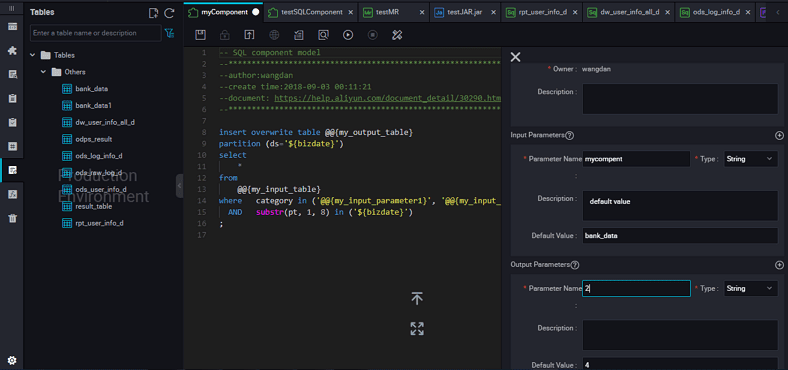This screenshot has width=788, height=370.
Task: Click the input Description box 'default value'
Action: coord(680,206)
